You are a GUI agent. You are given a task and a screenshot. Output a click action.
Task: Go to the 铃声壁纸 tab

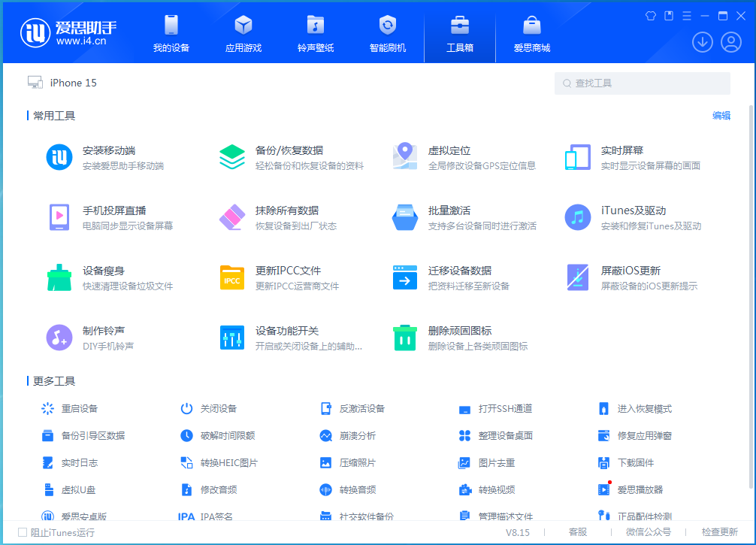click(x=316, y=33)
